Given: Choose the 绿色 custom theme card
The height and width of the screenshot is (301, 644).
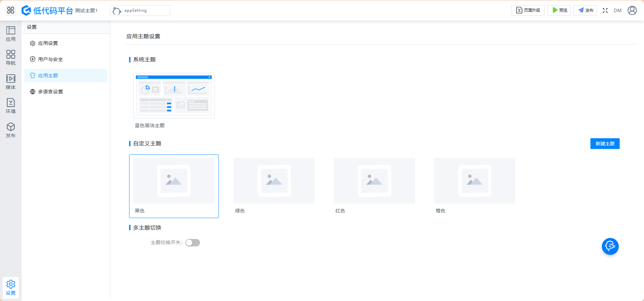Looking at the screenshot, I should (274, 181).
